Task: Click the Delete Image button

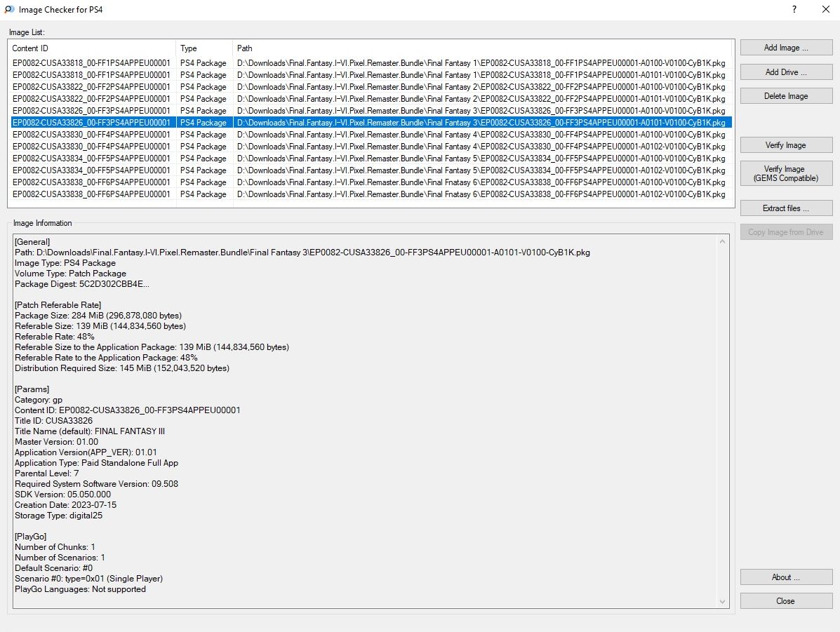Action: point(786,96)
